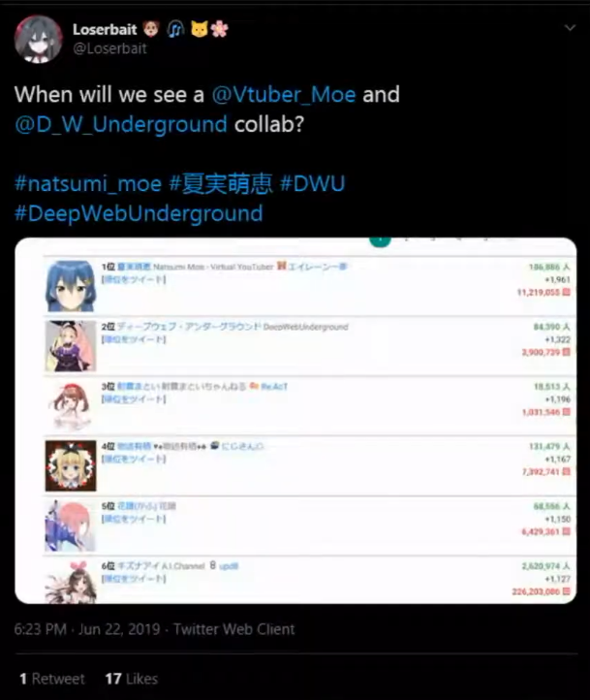
Task: Click the rank 3 red-haired avatar
Action: tap(71, 406)
